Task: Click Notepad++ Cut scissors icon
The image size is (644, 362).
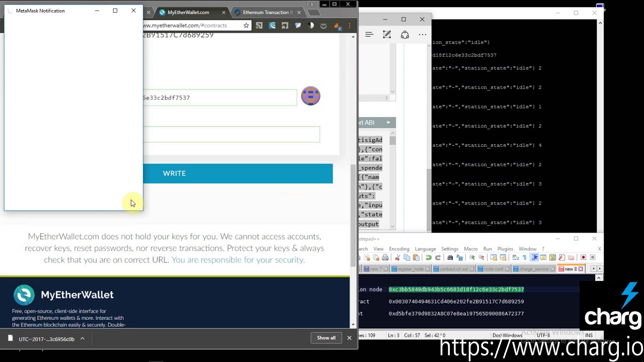Action: pyautogui.click(x=397, y=257)
